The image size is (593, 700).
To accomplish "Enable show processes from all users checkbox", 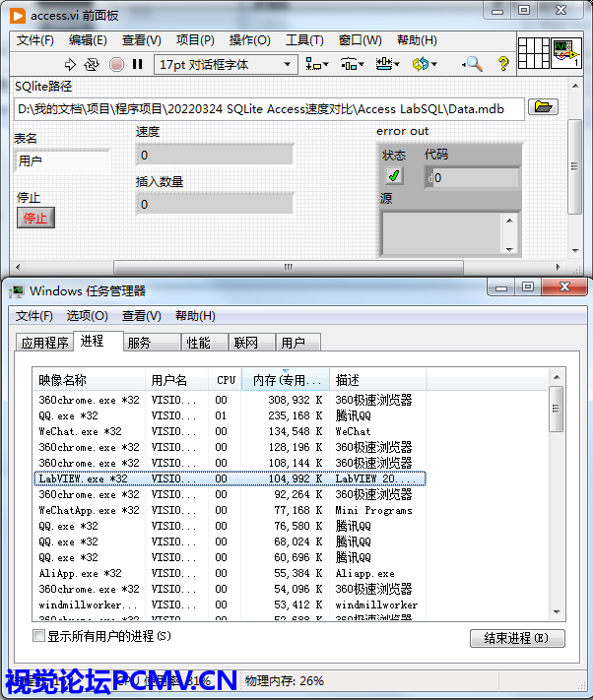I will click(x=39, y=636).
